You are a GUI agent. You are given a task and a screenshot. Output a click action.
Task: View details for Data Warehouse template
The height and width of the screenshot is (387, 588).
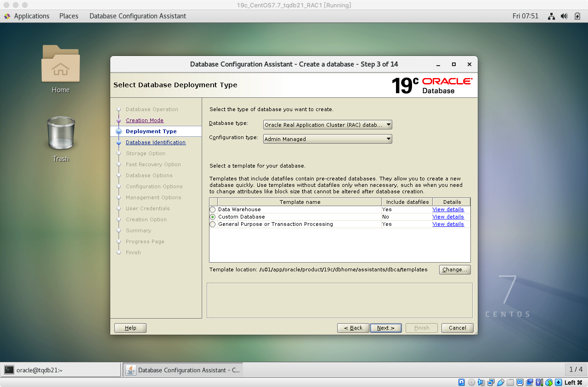(x=448, y=209)
